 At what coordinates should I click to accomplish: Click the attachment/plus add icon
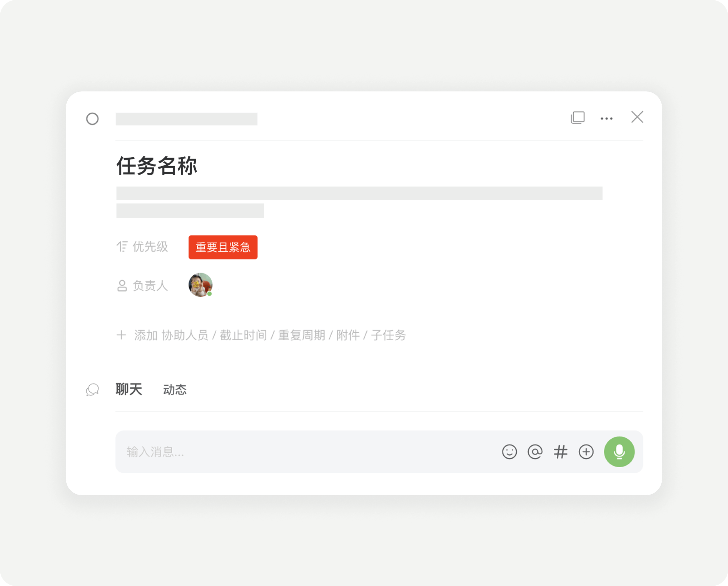point(586,452)
